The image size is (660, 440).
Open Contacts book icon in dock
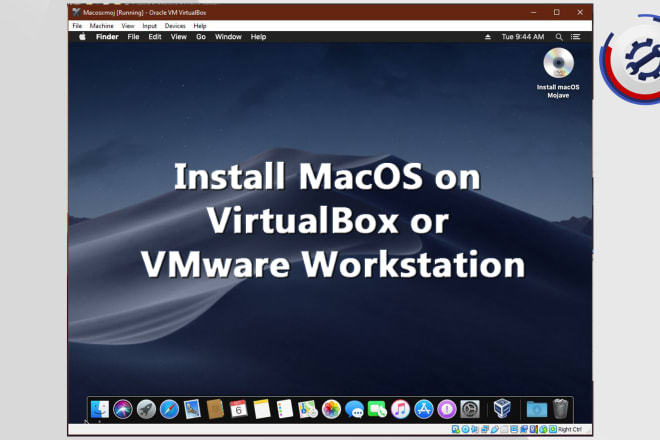point(215,409)
